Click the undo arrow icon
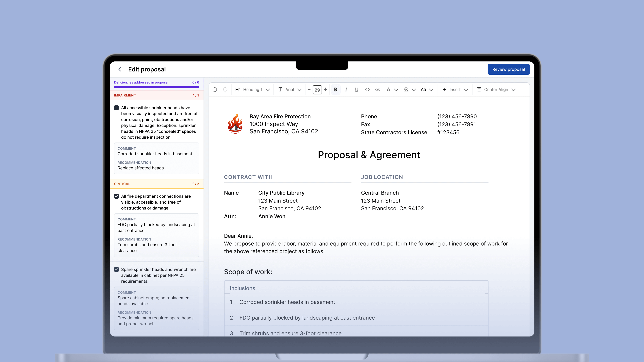Viewport: 644px width, 362px height. (215, 89)
